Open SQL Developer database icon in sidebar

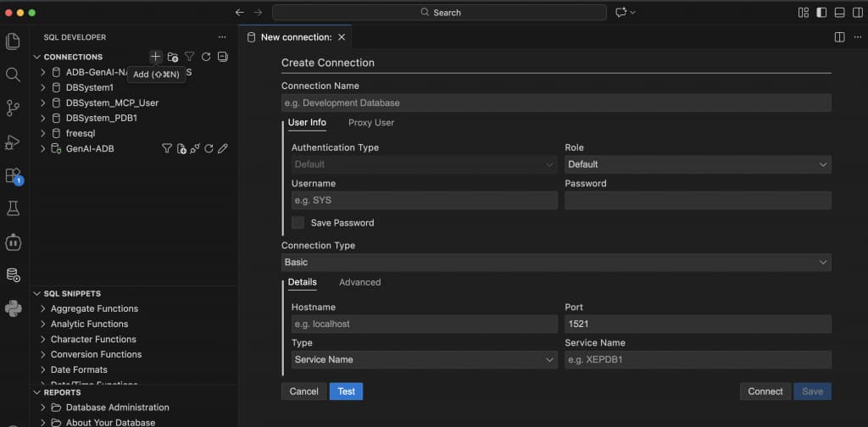click(x=13, y=274)
